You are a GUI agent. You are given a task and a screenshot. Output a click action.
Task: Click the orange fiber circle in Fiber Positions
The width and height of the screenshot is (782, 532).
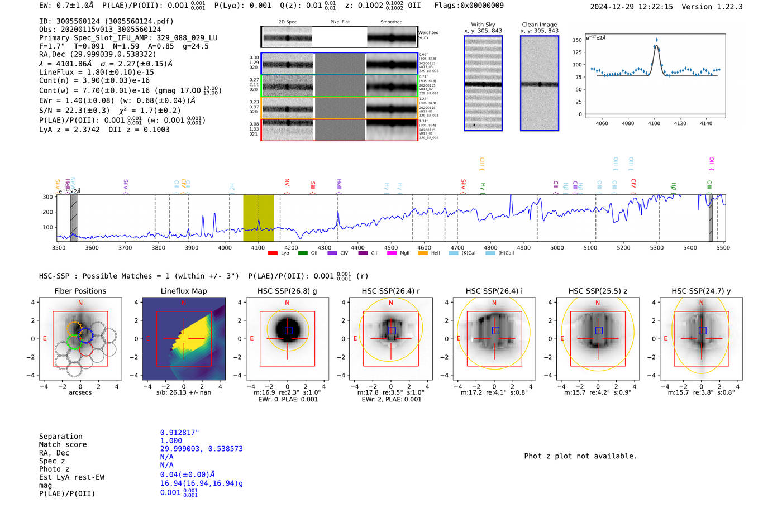click(75, 329)
